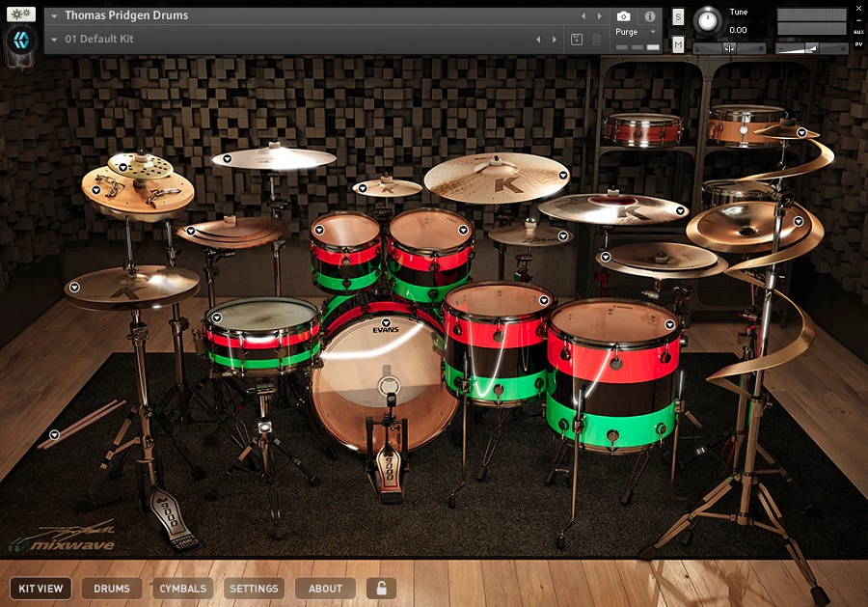
Task: Toggle the PV button
Action: point(858,43)
